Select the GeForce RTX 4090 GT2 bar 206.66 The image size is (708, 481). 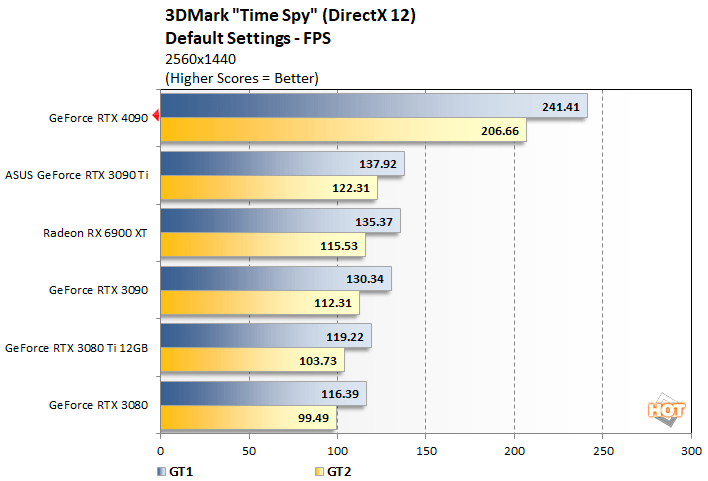tap(343, 130)
